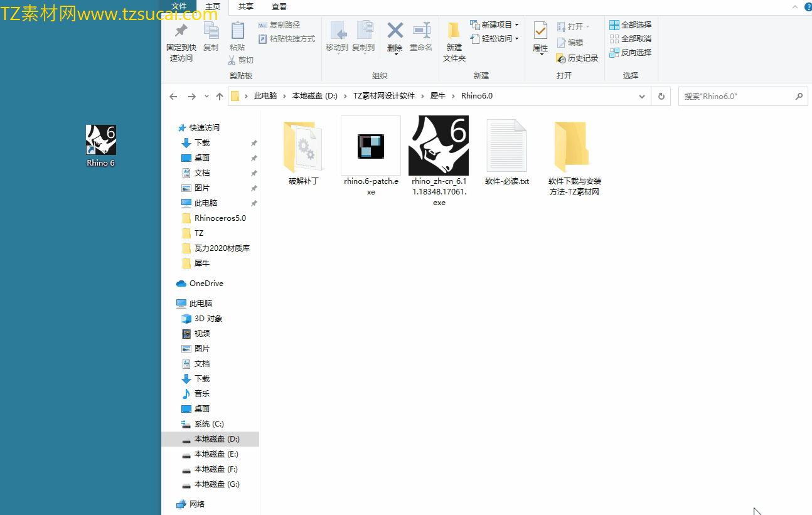The image size is (812, 515).
Task: Collapse the ribbon with the chevron arrow
Action: pyautogui.click(x=795, y=7)
